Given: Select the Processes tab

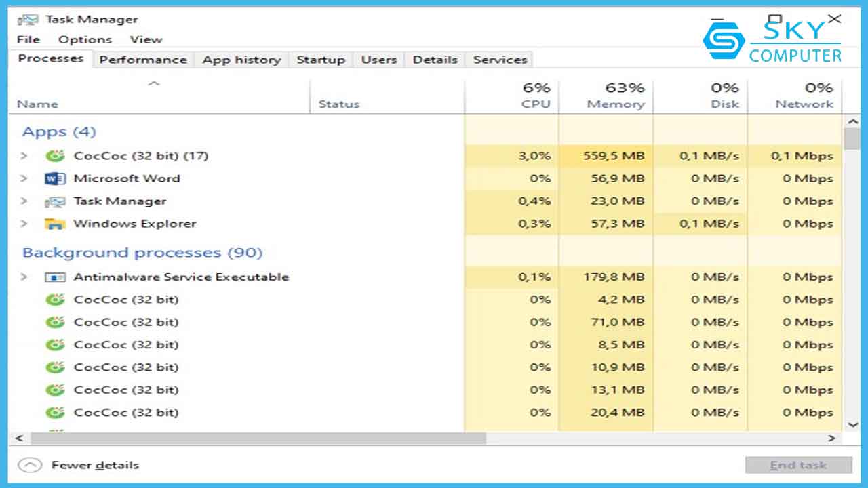Looking at the screenshot, I should tap(51, 58).
